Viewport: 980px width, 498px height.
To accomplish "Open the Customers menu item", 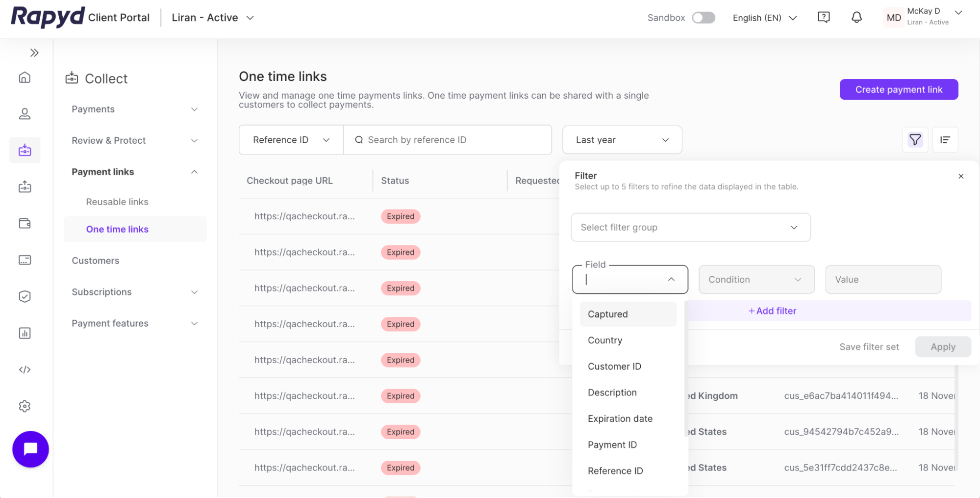I will tap(95, 260).
